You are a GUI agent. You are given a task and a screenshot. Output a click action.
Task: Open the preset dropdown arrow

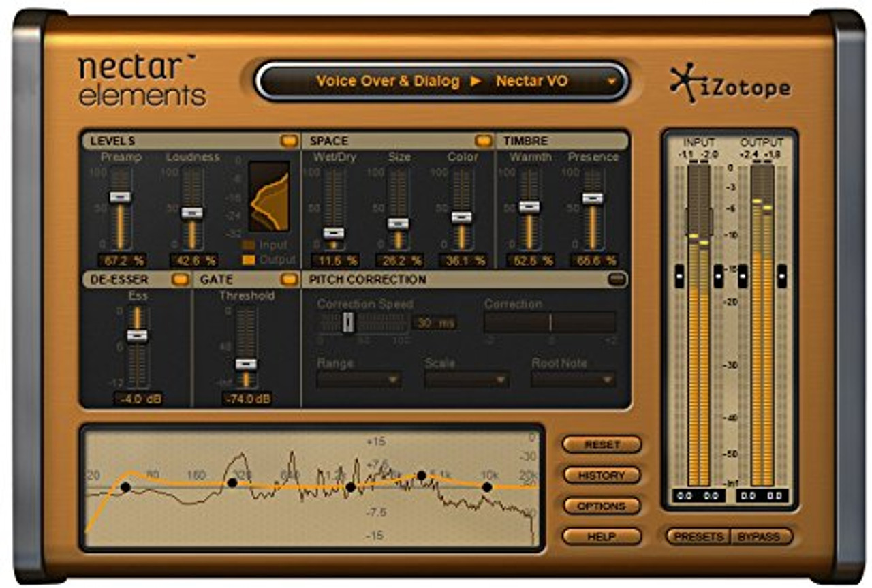[611, 82]
